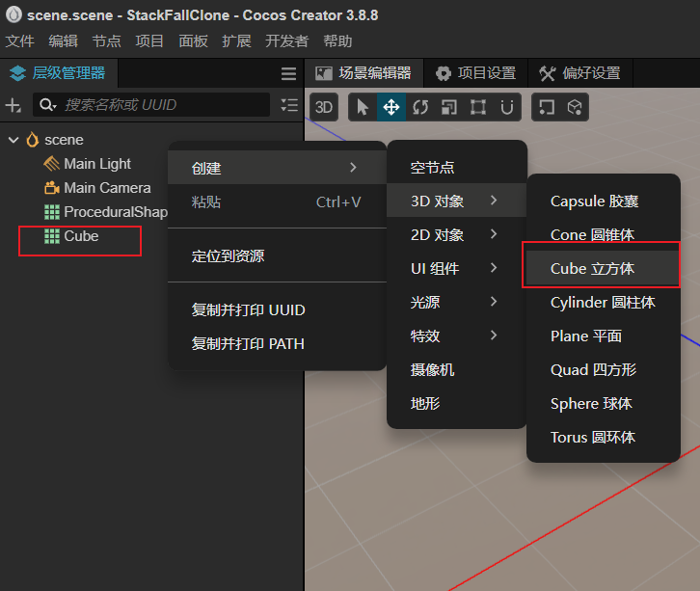Viewport: 700px width, 591px height.
Task: Create a Sphere 球体 object
Action: (x=604, y=403)
